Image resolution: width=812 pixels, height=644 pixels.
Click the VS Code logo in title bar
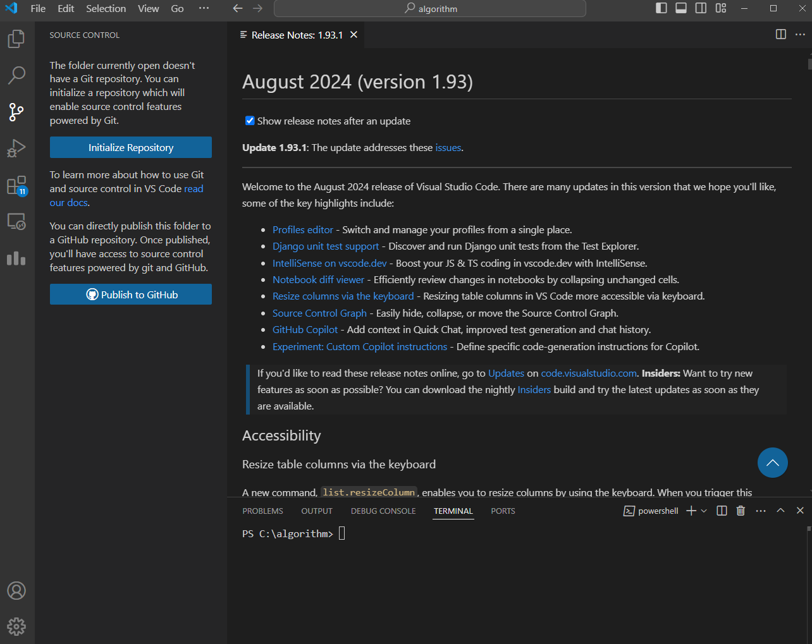(11, 8)
